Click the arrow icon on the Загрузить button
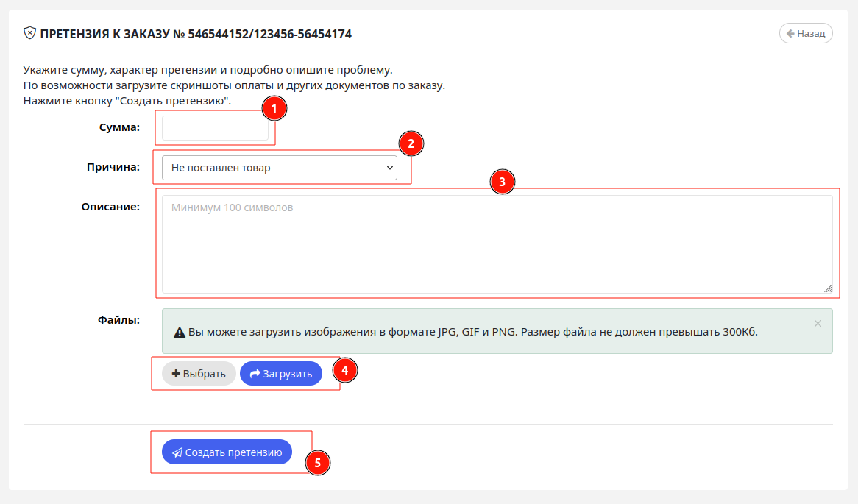Image resolution: width=858 pixels, height=504 pixels. point(255,374)
